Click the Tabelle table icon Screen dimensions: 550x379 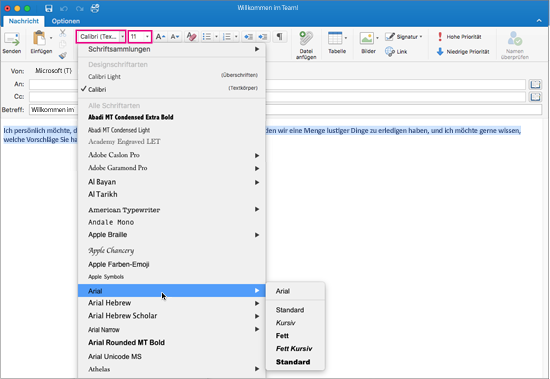(335, 38)
